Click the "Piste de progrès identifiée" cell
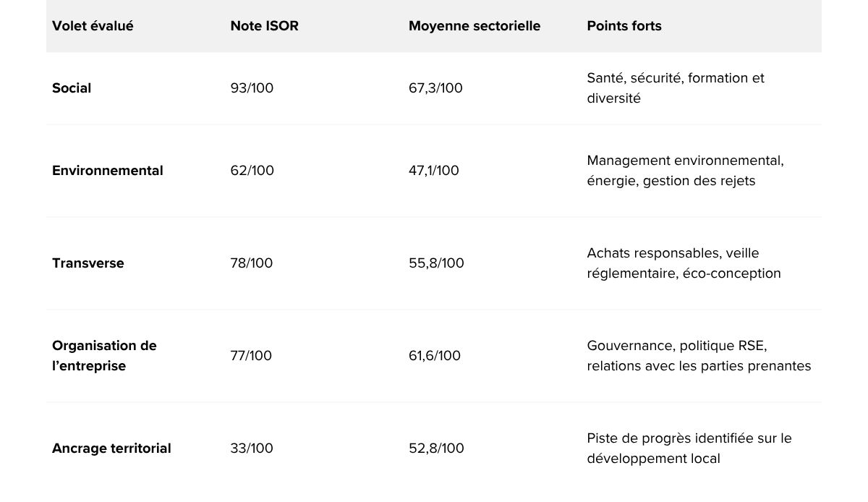 click(x=689, y=448)
